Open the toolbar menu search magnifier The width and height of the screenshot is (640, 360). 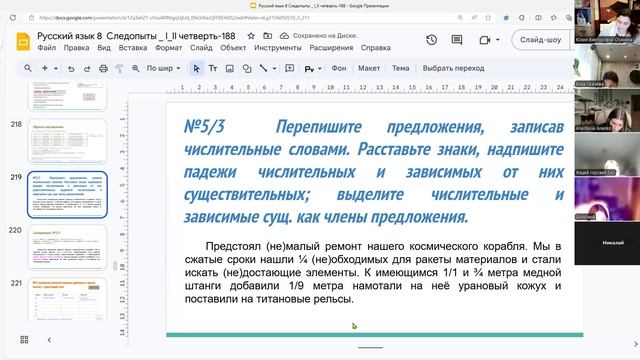[28, 68]
